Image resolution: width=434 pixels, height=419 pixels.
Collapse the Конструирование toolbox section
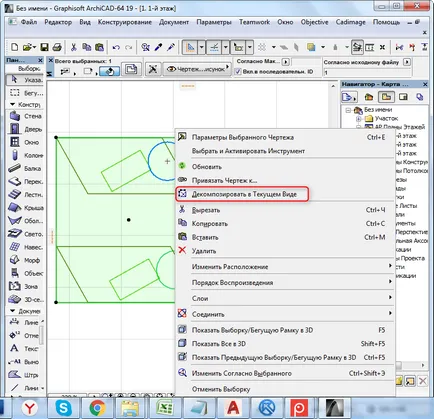[13, 105]
